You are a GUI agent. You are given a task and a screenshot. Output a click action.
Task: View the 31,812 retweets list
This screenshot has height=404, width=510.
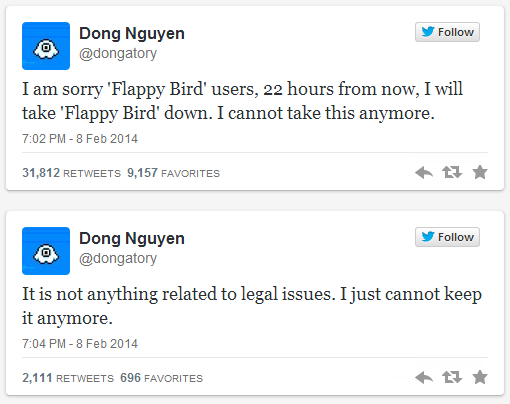71,173
